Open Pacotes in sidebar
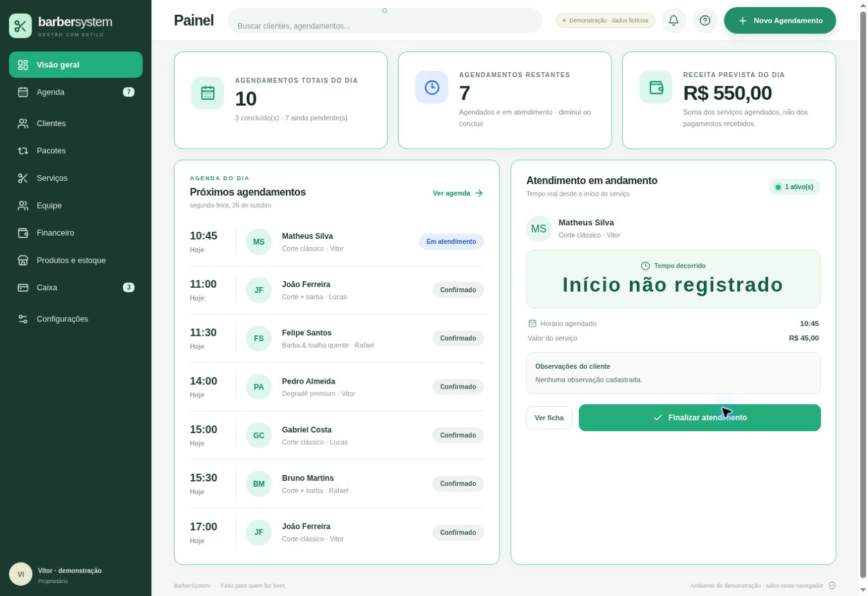Screen dimensions: 868x596 tap(76, 151)
